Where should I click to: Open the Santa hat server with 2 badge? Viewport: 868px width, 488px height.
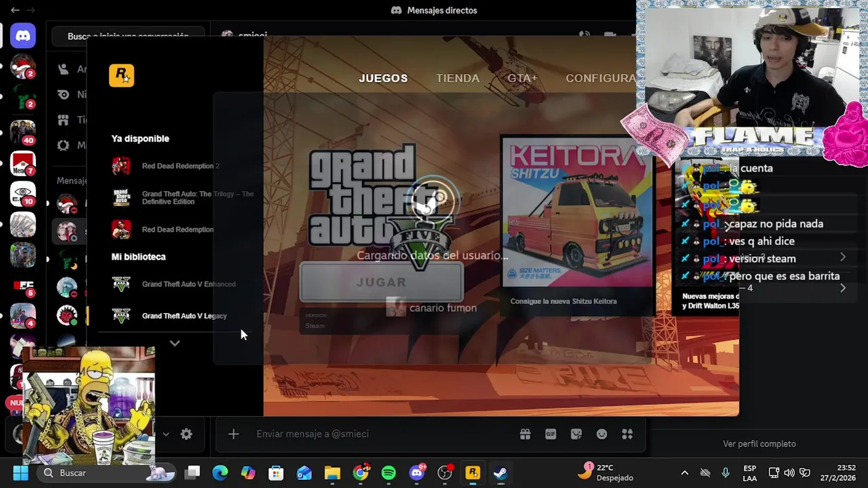(x=22, y=67)
